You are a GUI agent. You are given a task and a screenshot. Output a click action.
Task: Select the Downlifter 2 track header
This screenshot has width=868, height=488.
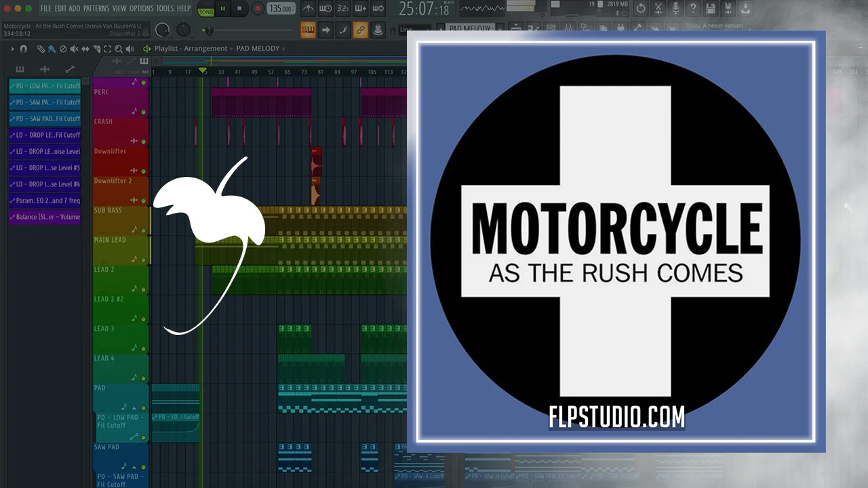120,190
